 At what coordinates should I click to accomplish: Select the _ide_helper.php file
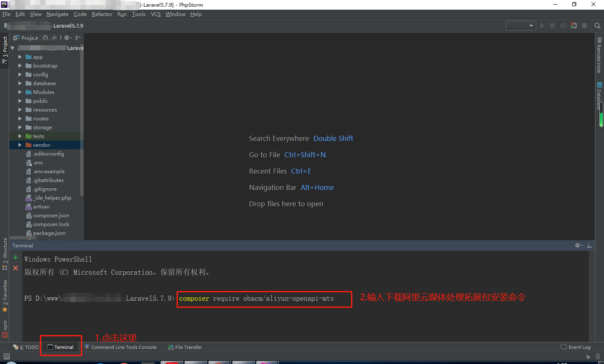click(52, 198)
